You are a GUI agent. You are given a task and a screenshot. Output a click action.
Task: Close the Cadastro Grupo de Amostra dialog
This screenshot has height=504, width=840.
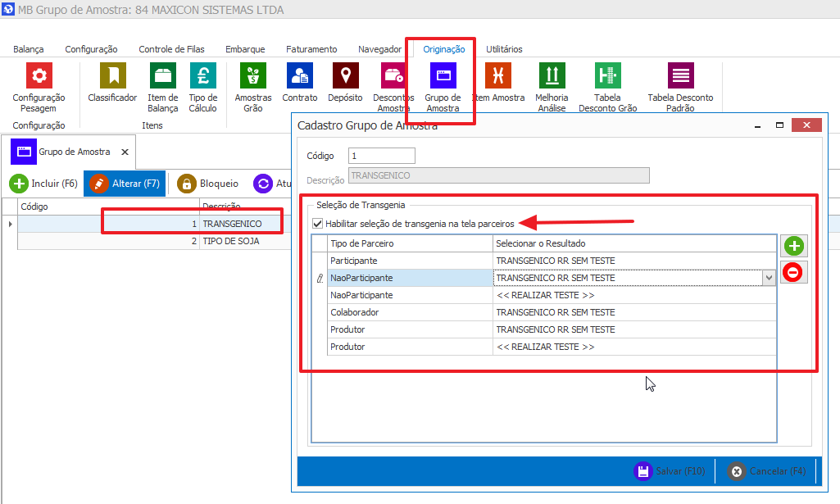[806, 125]
